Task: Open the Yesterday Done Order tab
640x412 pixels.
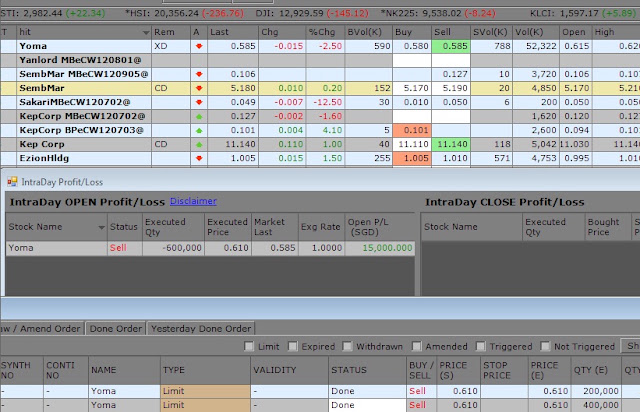Action: pyautogui.click(x=201, y=328)
